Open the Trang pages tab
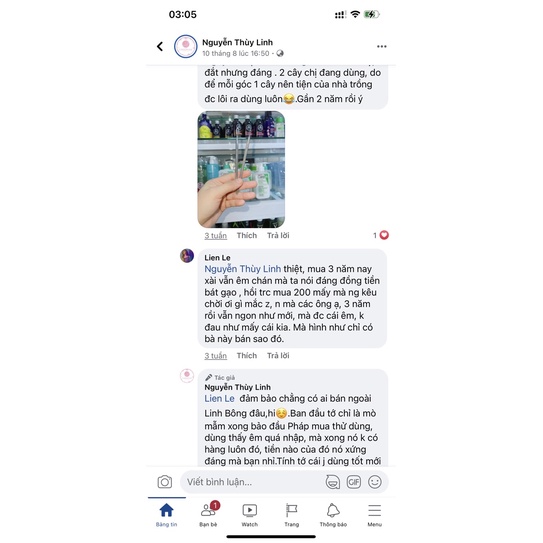 point(292,515)
